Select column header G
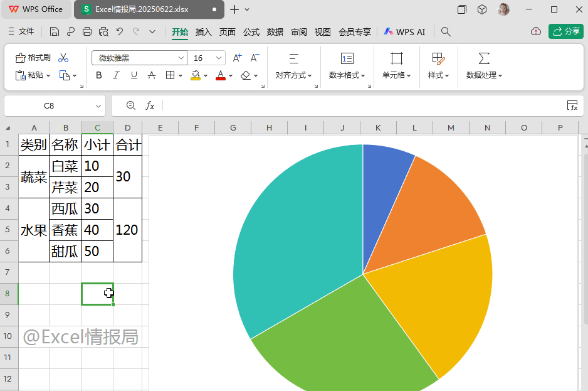 click(233, 127)
